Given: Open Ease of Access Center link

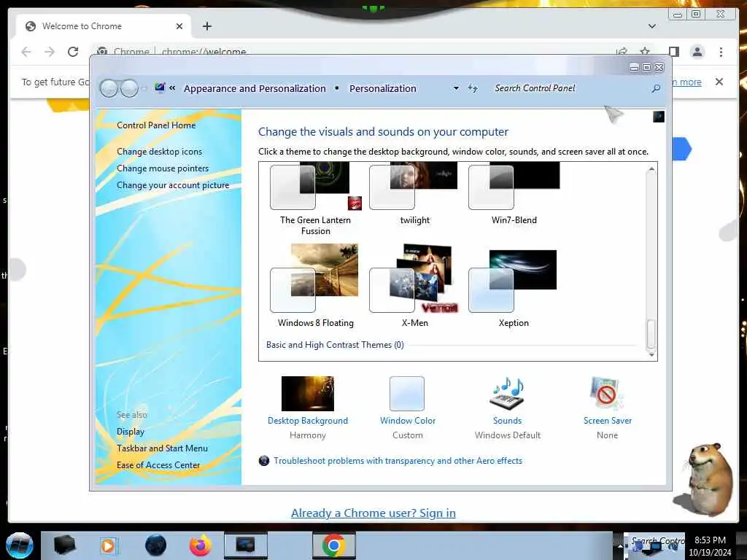Looking at the screenshot, I should click(x=158, y=464).
